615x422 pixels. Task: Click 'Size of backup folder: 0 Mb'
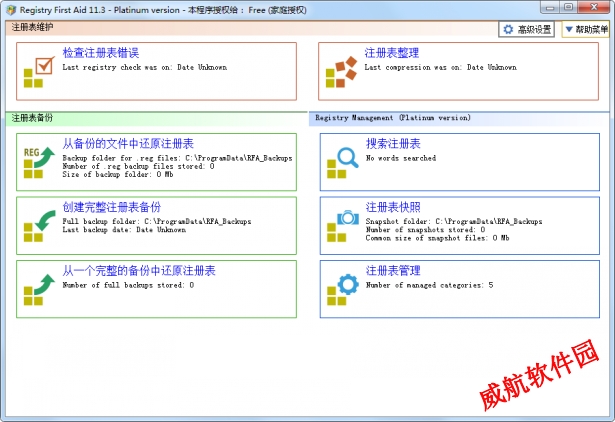pos(118,175)
